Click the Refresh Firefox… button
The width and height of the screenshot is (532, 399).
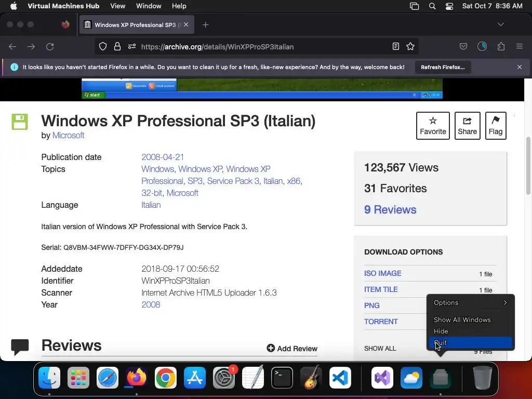[x=443, y=67]
